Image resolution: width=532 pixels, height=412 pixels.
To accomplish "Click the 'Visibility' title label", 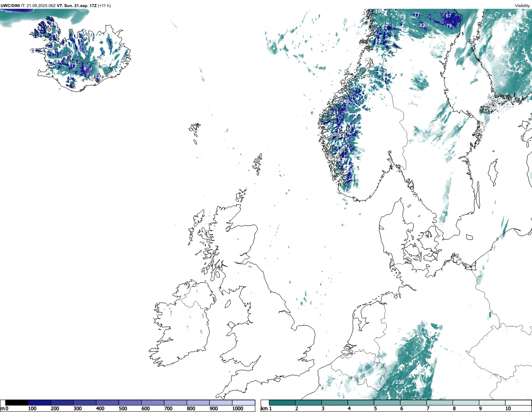I will tap(522, 6).
